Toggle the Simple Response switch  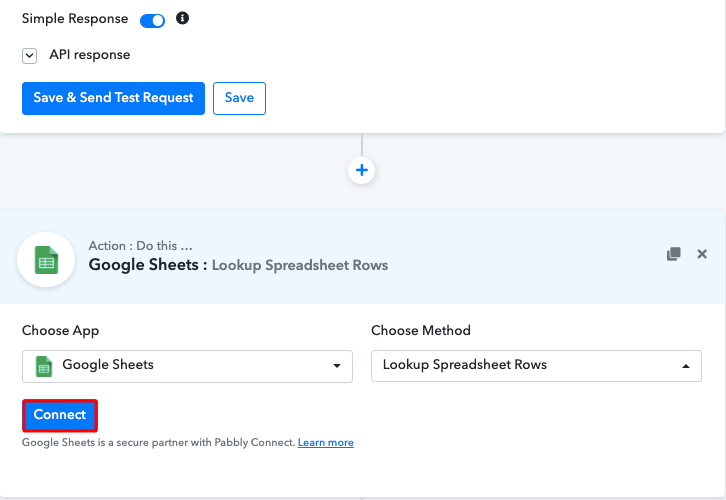152,21
